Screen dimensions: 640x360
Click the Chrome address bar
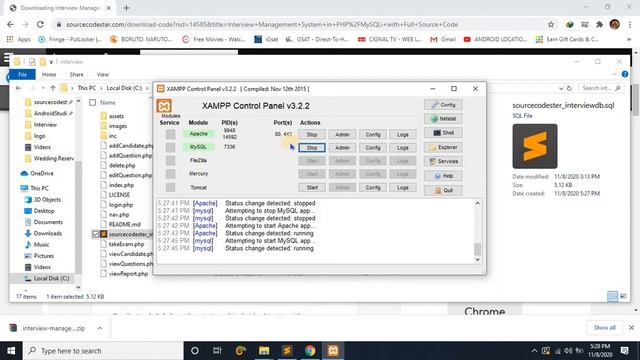pyautogui.click(x=302, y=24)
